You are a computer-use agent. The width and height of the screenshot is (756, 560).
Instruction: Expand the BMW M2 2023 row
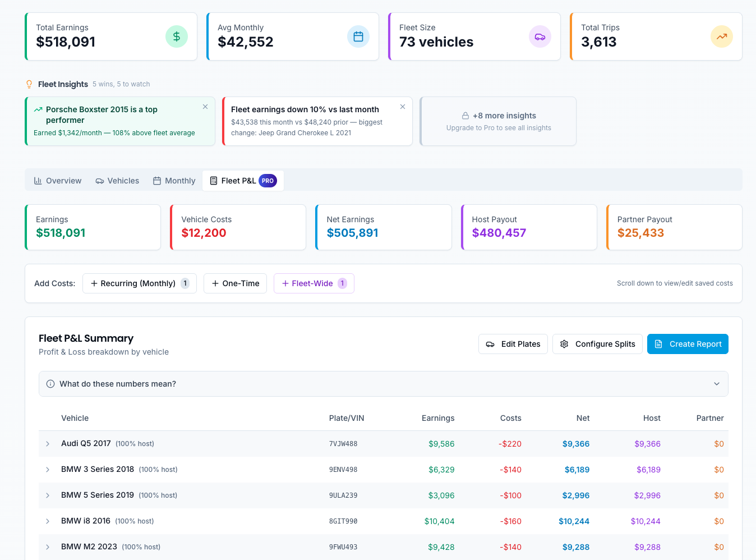(x=48, y=547)
